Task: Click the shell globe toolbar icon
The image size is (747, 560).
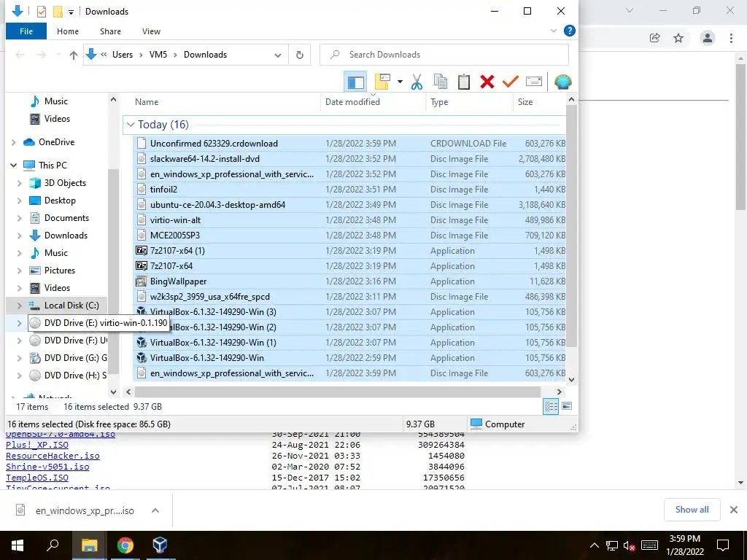Action: click(x=562, y=82)
